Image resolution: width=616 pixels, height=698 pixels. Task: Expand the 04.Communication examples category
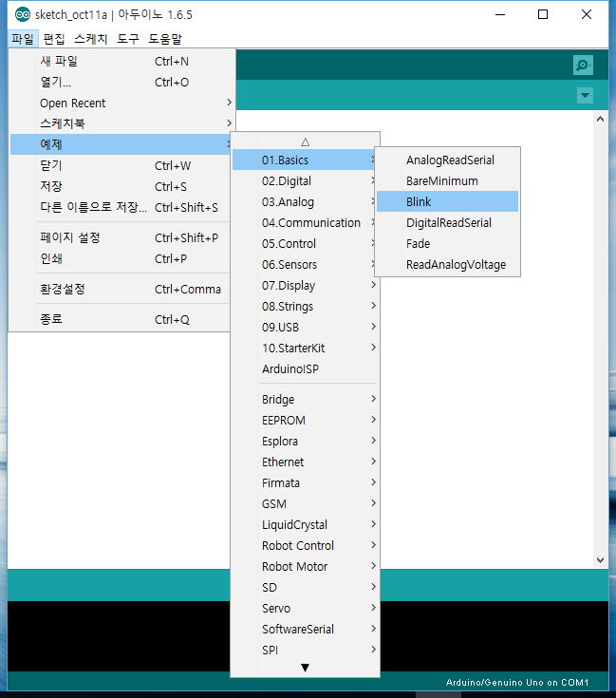[305, 222]
